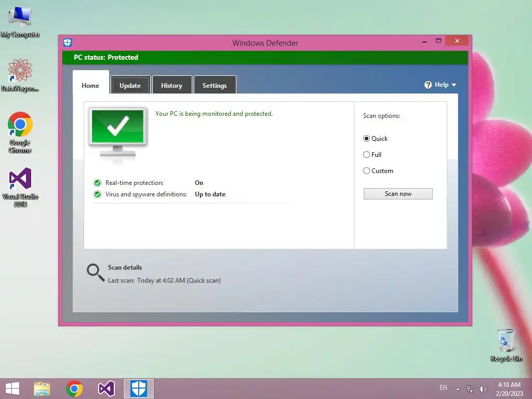532x399 pixels.
Task: Open Visual Studio from the taskbar
Action: point(106,389)
